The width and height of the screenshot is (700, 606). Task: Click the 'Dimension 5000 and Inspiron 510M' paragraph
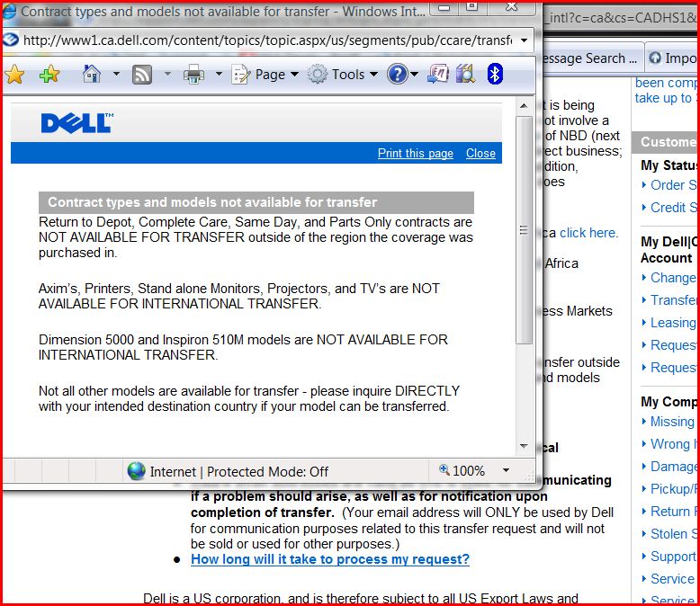tap(243, 347)
